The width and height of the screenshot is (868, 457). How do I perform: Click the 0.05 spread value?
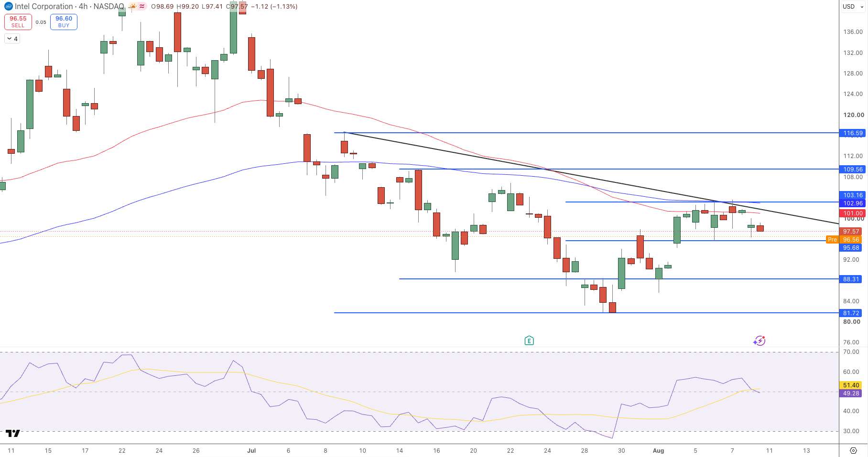pos(41,22)
